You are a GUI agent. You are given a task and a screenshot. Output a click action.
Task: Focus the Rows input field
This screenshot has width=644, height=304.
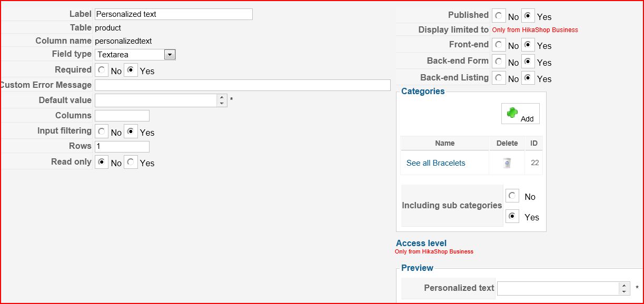click(x=122, y=146)
